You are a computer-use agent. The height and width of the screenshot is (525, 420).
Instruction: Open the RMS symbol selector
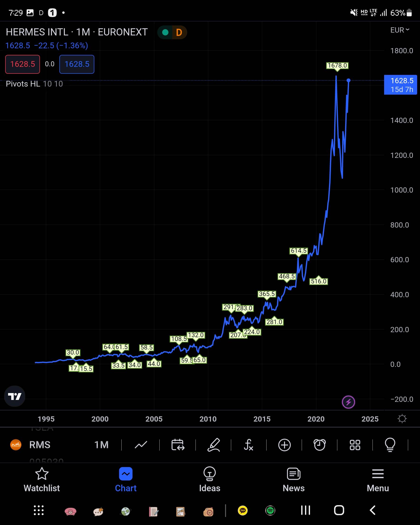pyautogui.click(x=40, y=445)
